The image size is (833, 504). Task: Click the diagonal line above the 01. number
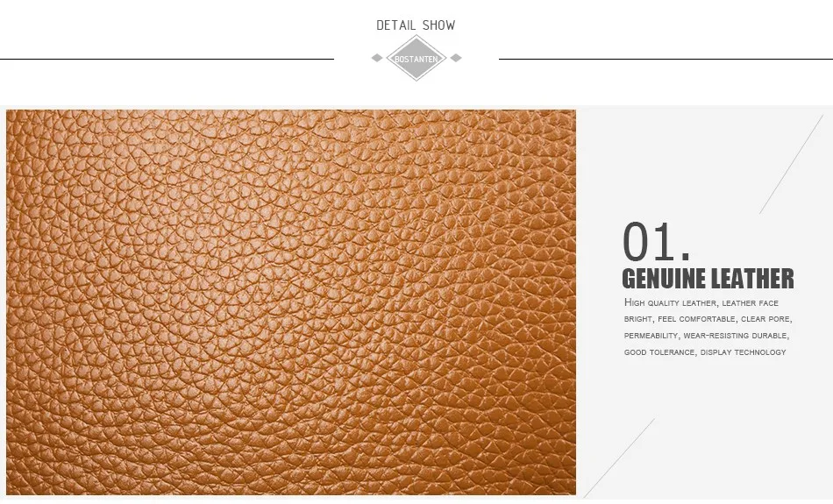[791, 164]
